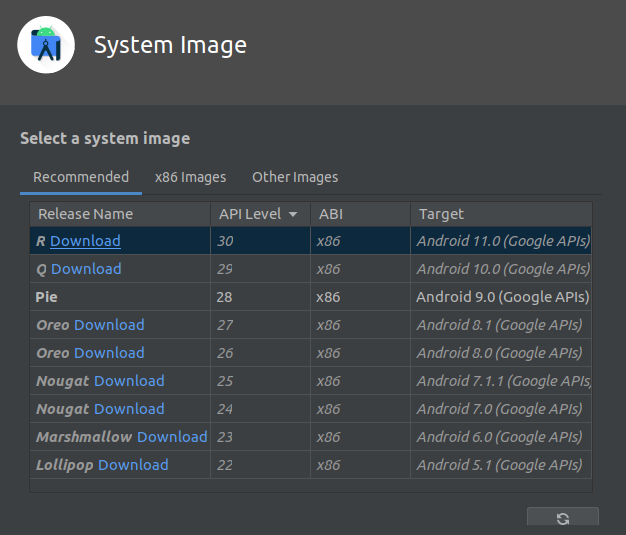626x535 pixels.
Task: Click the Android Studio logo icon
Action: click(x=46, y=45)
